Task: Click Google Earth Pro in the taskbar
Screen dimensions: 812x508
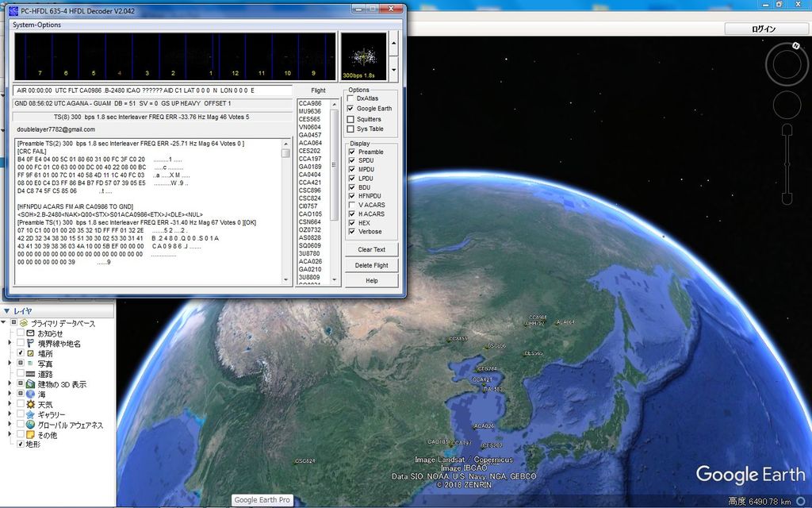Action: click(x=262, y=500)
